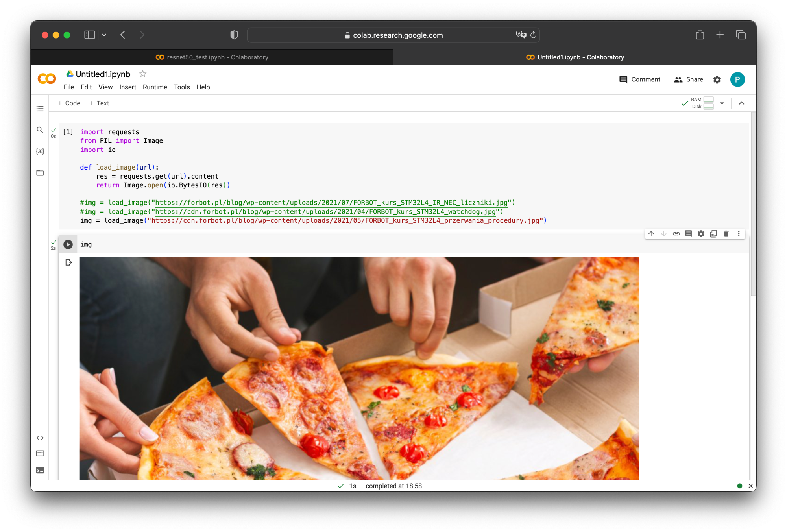Open Safari privacy shield icon
The width and height of the screenshot is (787, 532).
(234, 35)
